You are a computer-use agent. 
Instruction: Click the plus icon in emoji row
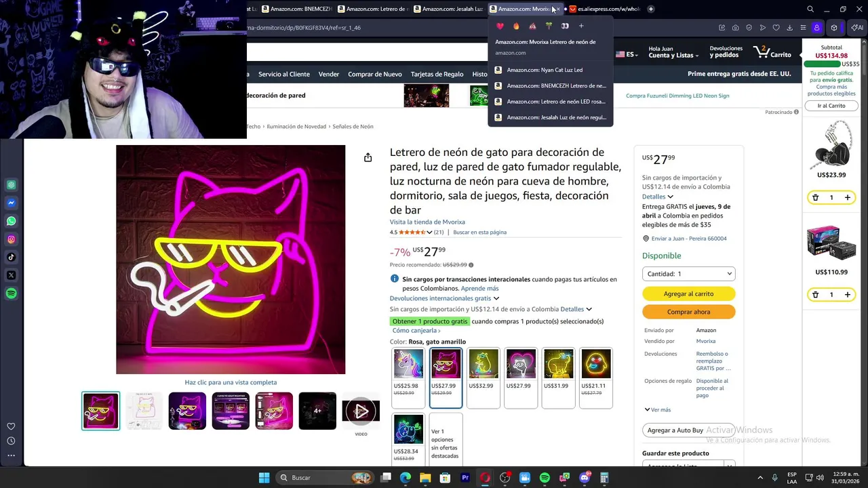581,26
